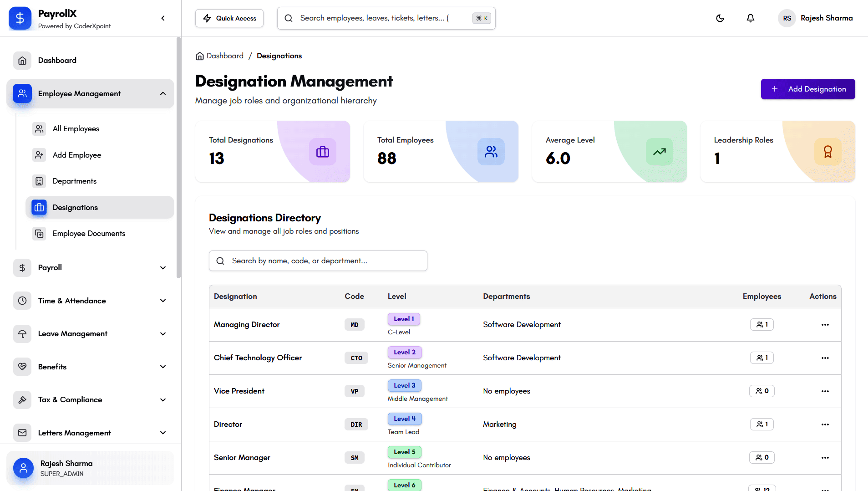Focus the designation search by name field
The width and height of the screenshot is (868, 491).
(x=323, y=261)
